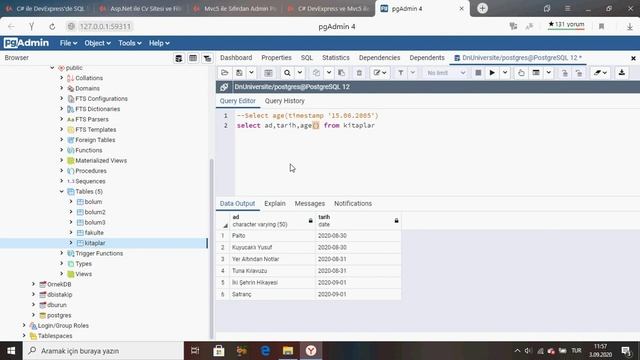Open Messages output tab
The image size is (640, 360).
coord(310,203)
